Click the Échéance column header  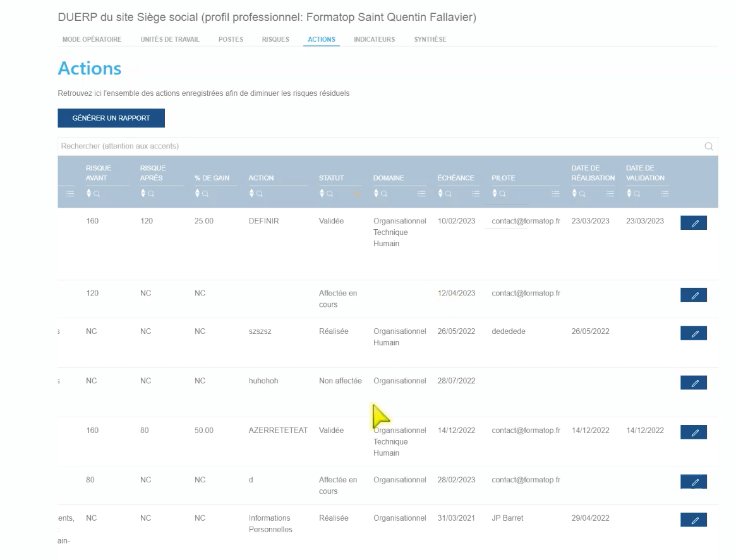(x=455, y=178)
